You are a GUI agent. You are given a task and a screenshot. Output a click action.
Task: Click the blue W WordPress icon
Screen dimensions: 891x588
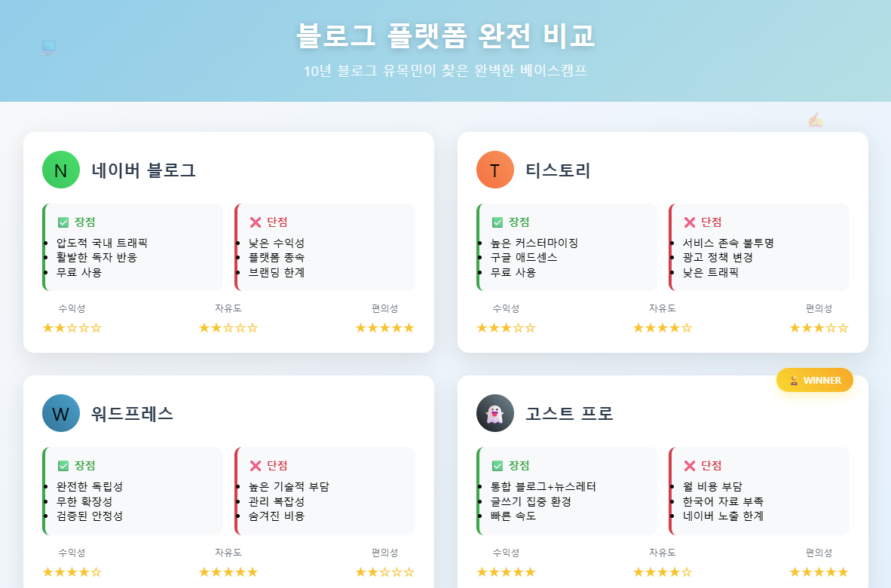coord(60,413)
